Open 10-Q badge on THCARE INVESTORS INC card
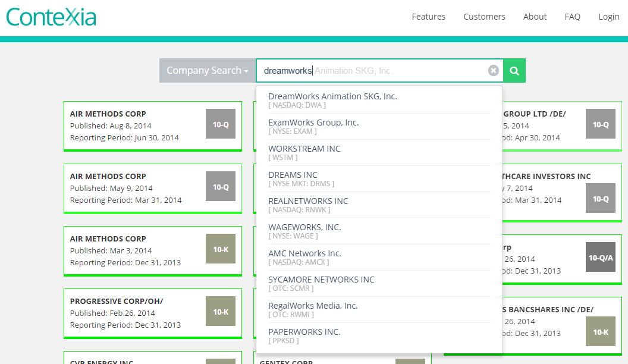This screenshot has height=364, width=628. pos(601,198)
